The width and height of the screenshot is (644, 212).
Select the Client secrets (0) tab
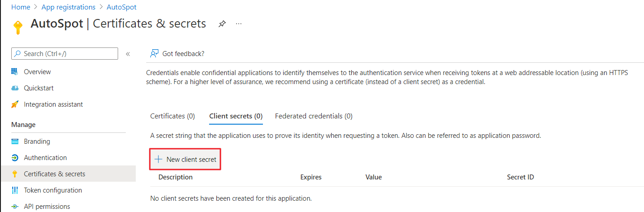pos(236,116)
